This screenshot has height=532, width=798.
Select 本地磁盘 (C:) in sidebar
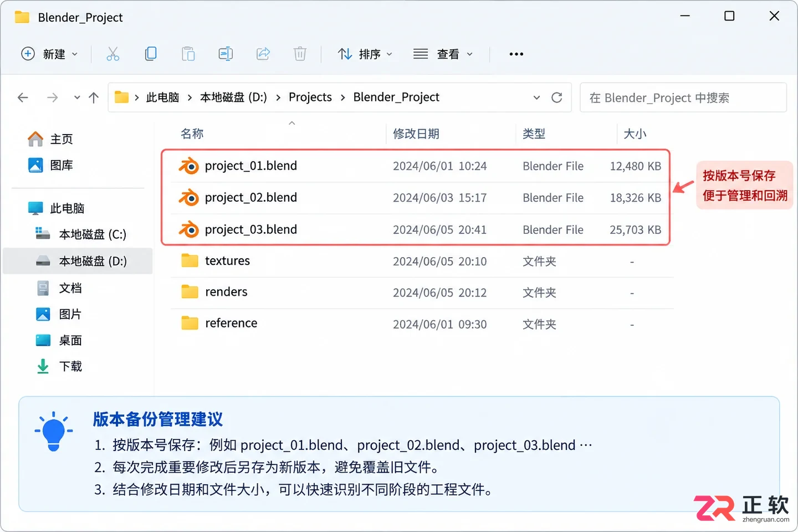coord(81,234)
